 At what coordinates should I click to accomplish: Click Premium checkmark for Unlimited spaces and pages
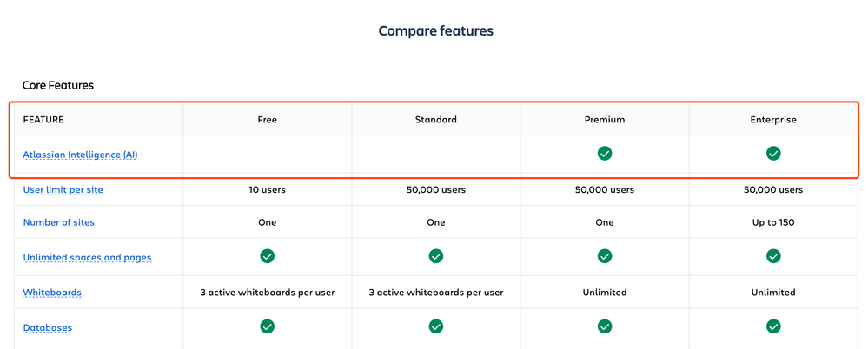point(605,255)
